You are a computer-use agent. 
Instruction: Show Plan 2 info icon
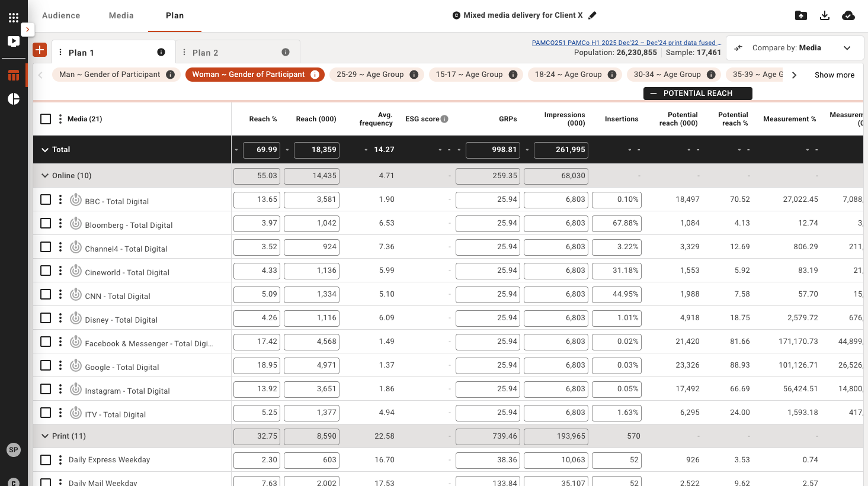pos(286,52)
